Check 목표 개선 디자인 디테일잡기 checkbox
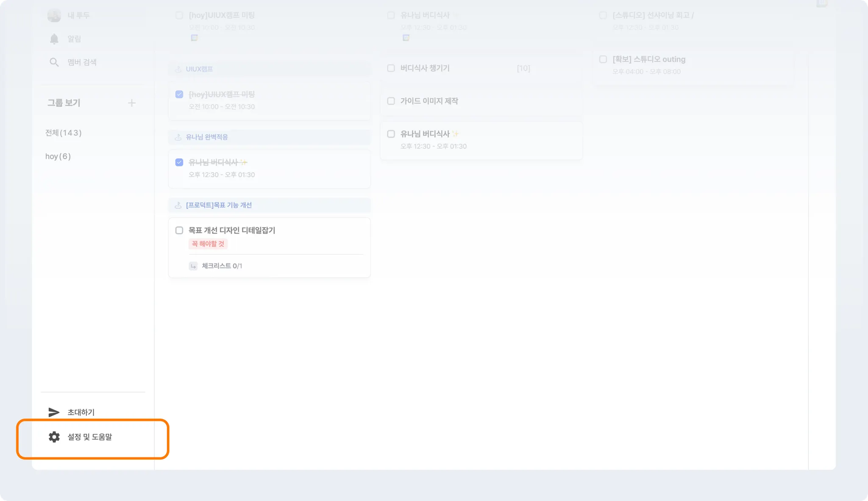The width and height of the screenshot is (868, 501). pyautogui.click(x=179, y=230)
